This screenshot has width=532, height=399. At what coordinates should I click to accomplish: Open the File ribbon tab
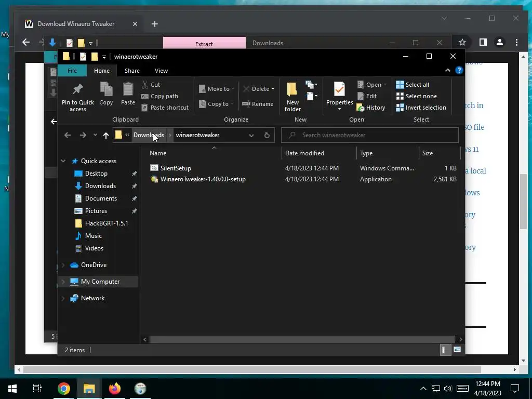[72, 71]
